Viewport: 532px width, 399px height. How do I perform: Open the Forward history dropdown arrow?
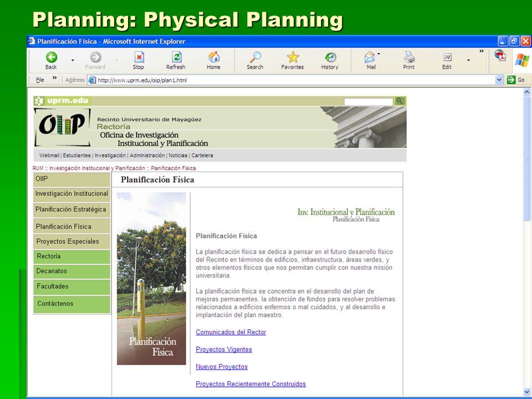pyautogui.click(x=117, y=60)
